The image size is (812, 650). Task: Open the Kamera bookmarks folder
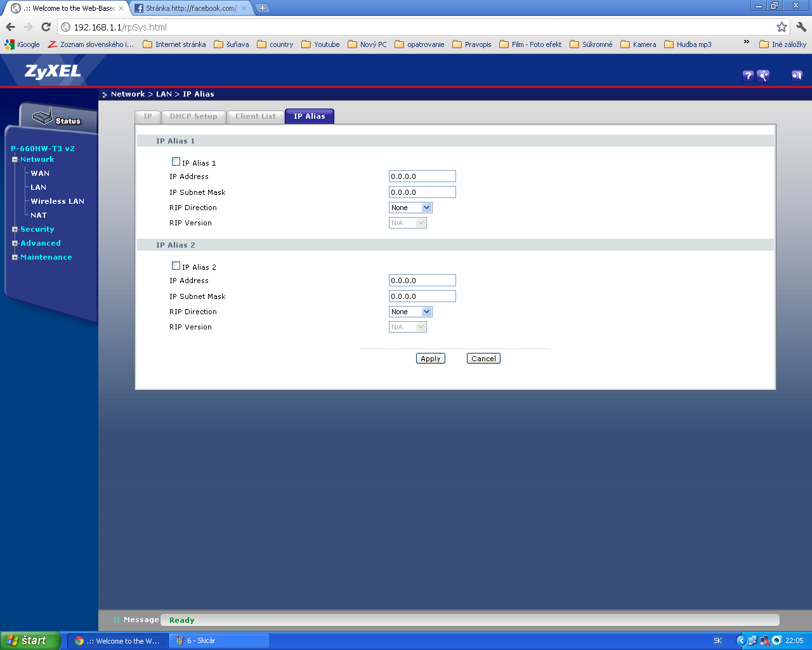638,44
